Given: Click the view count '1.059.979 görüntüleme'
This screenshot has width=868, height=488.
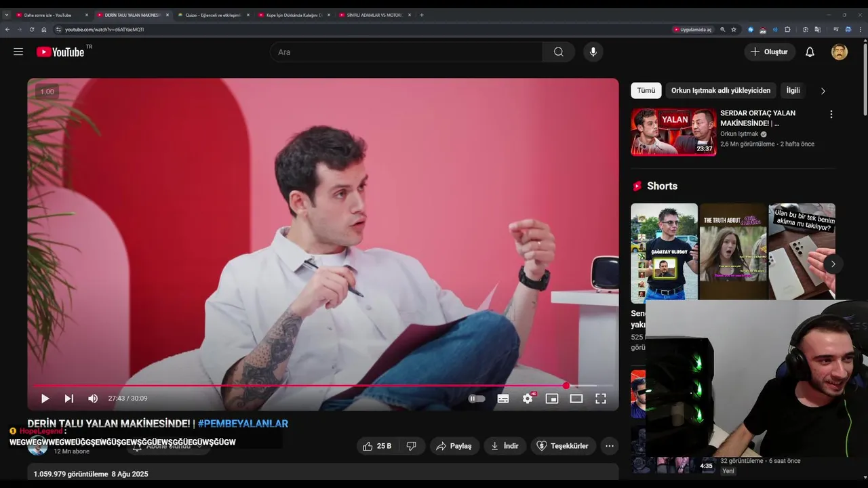Looking at the screenshot, I should click(71, 474).
